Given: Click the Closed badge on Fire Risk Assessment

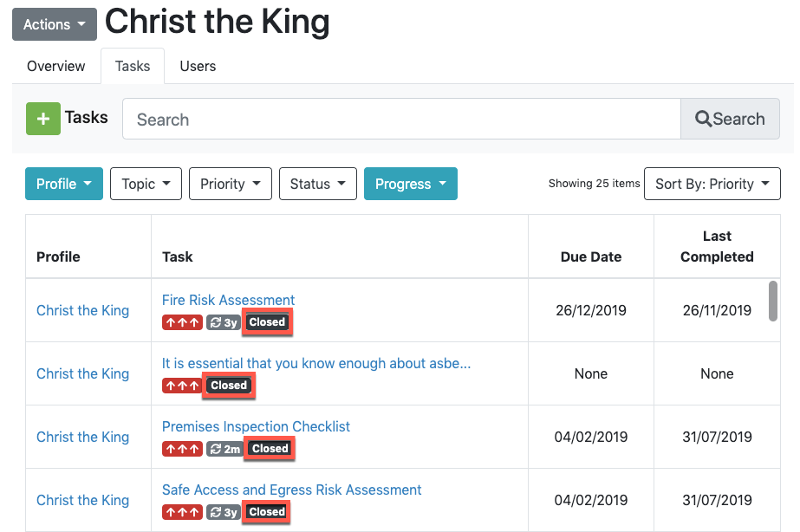Looking at the screenshot, I should click(x=266, y=321).
